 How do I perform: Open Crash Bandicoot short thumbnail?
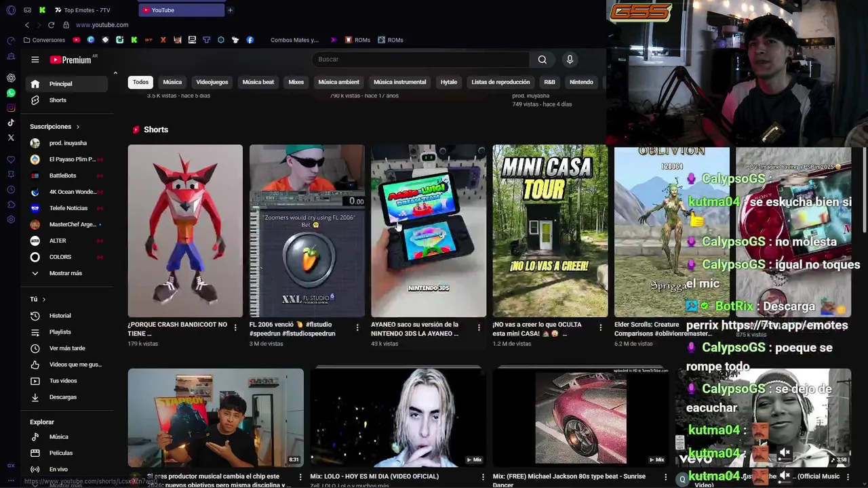click(x=185, y=230)
